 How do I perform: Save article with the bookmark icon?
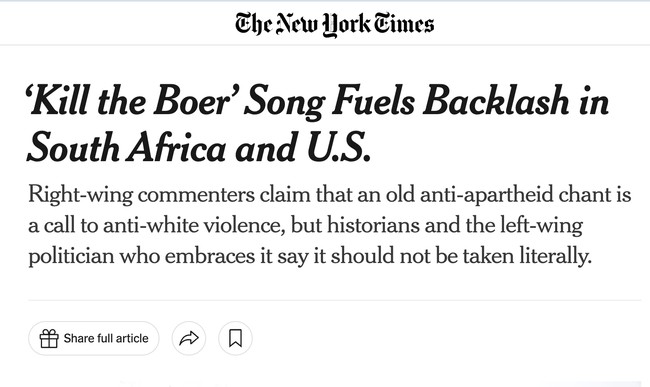[x=235, y=338]
